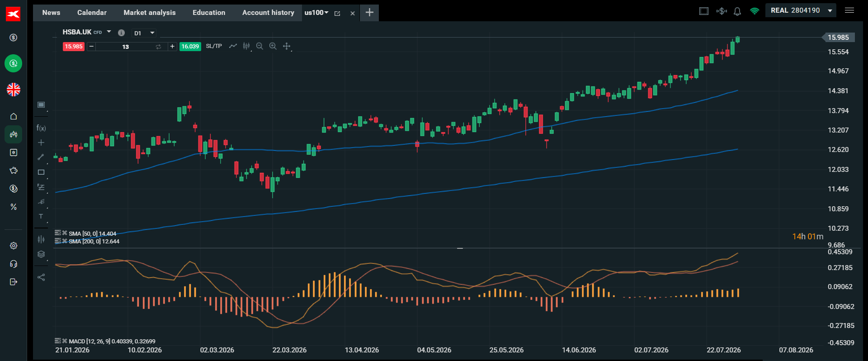This screenshot has height=361, width=868.
Task: Increase trade volume with plus stepper
Action: pos(172,47)
